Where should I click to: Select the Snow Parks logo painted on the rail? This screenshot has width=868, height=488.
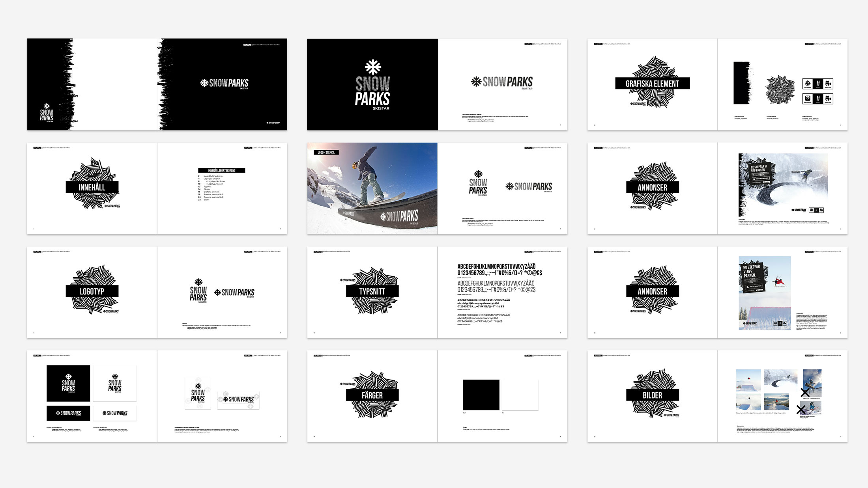tap(399, 216)
